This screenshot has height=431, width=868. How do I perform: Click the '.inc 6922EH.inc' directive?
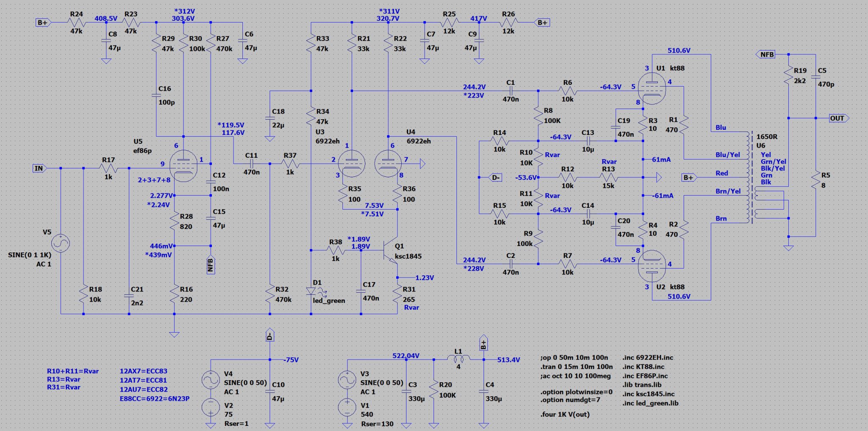[648, 358]
